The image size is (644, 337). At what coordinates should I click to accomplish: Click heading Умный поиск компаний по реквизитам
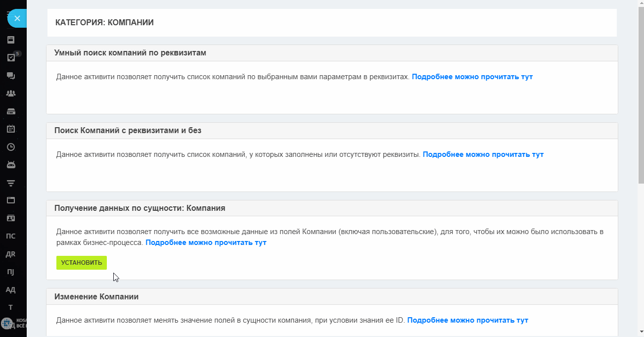click(130, 52)
